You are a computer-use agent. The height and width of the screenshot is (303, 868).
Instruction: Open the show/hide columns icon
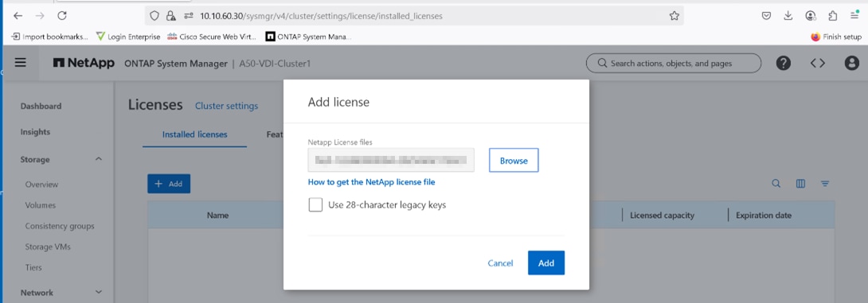pyautogui.click(x=800, y=184)
